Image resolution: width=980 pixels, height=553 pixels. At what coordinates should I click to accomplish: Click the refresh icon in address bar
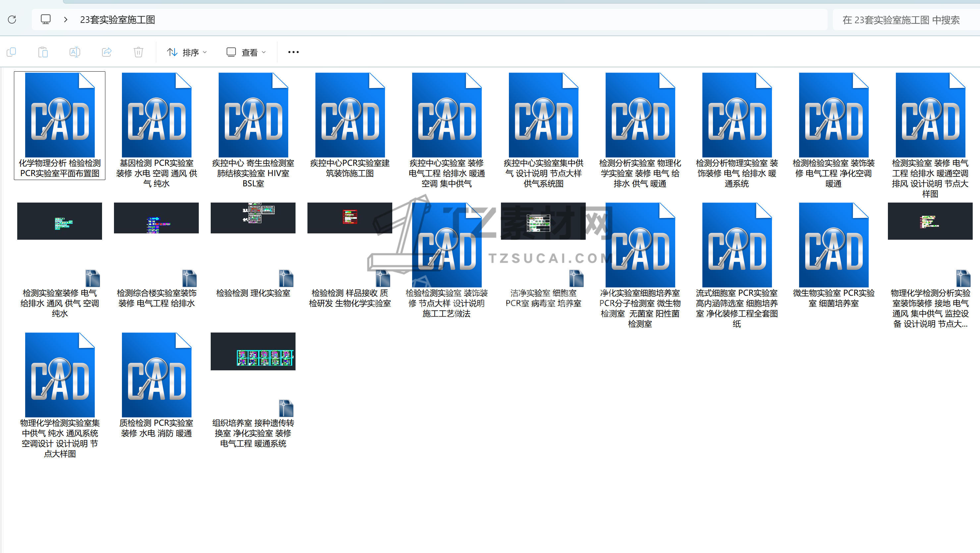(12, 20)
